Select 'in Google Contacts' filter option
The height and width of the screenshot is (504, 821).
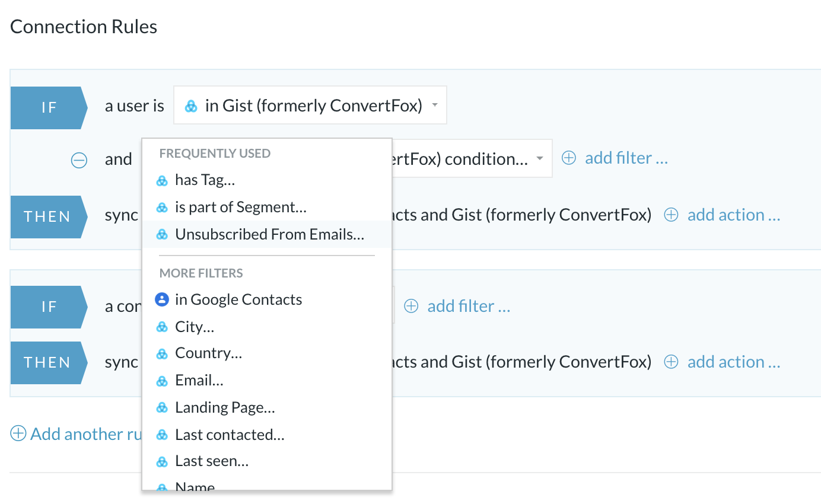pos(266,299)
